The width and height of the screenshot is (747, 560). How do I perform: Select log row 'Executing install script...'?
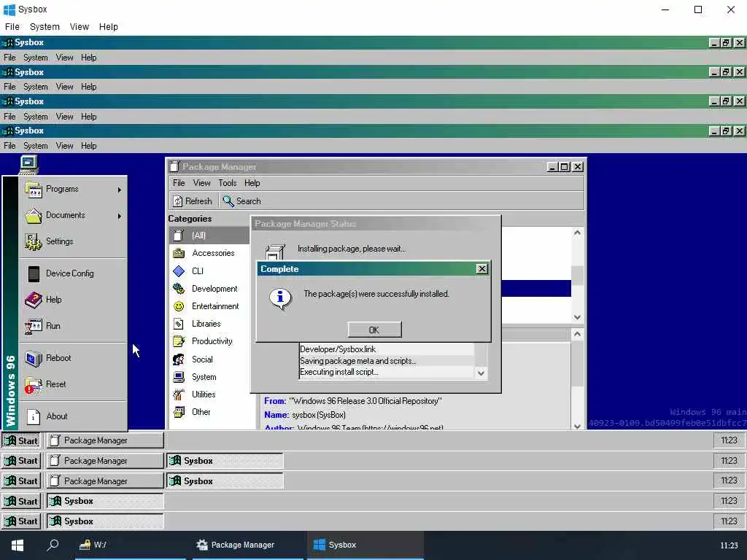(386, 372)
